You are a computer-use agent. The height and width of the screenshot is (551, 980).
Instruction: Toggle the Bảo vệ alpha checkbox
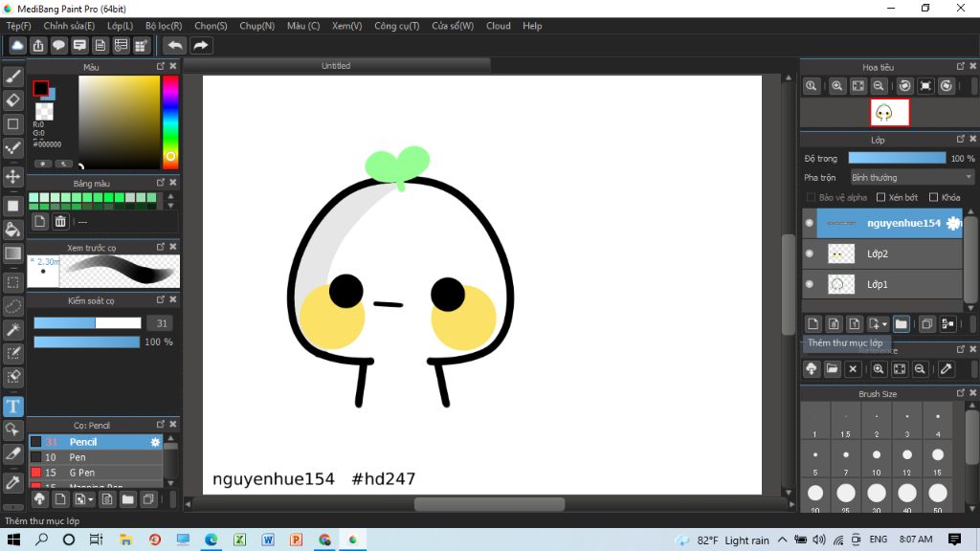tap(811, 197)
